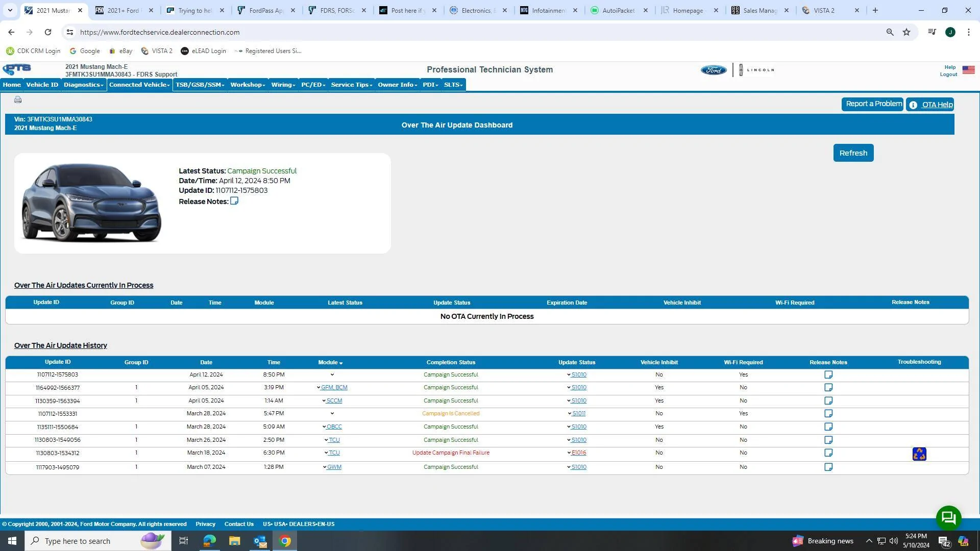Open Microsoft Edge from taskbar
Viewport: 980px width, 551px height.
click(209, 541)
